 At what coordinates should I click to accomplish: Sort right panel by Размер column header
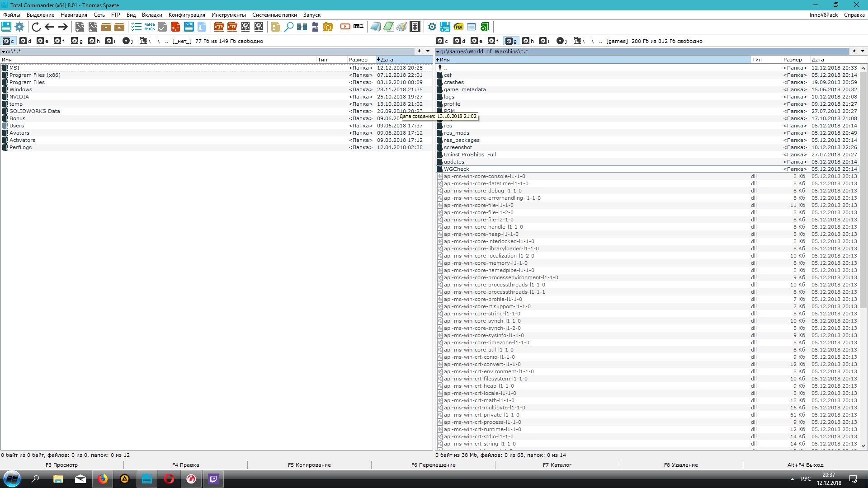click(x=796, y=60)
